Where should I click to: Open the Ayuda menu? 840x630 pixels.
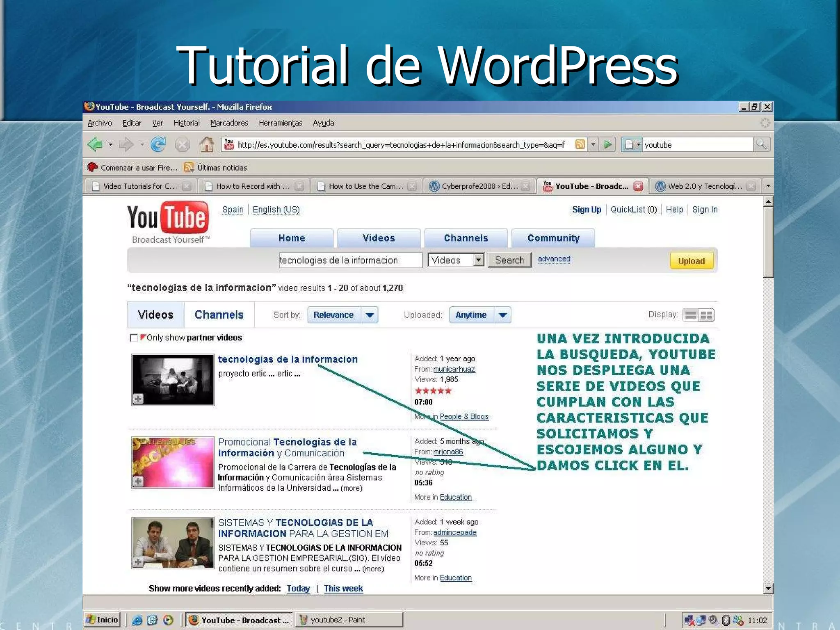[324, 123]
